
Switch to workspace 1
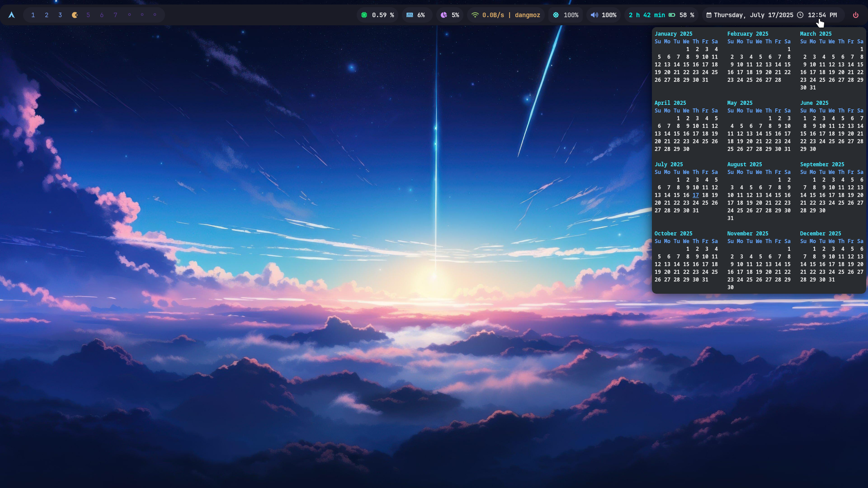click(x=33, y=15)
